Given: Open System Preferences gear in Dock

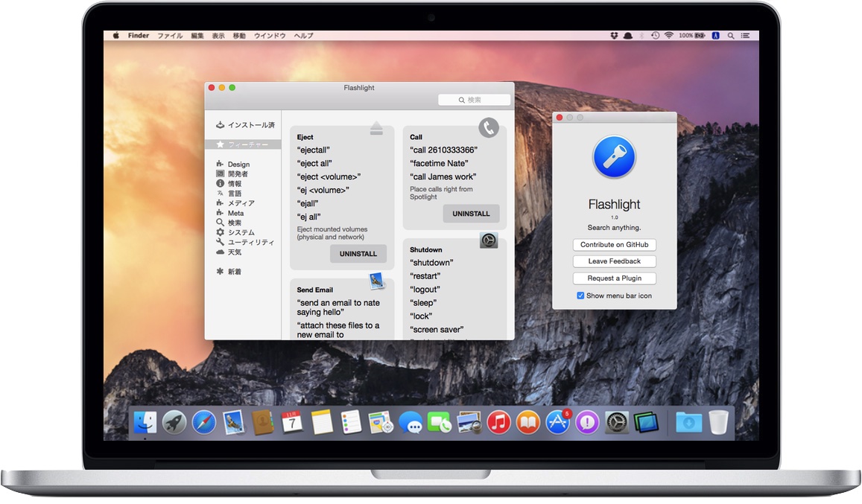Looking at the screenshot, I should click(617, 423).
